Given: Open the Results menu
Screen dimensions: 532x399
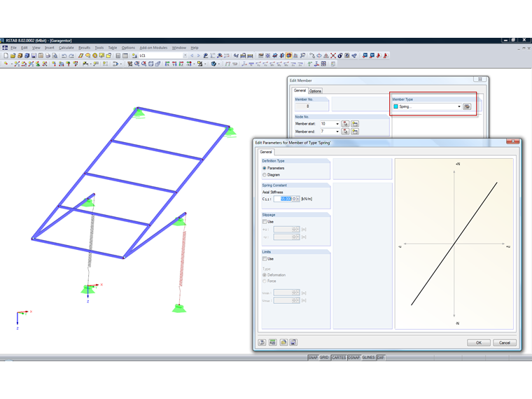Looking at the screenshot, I should [x=84, y=48].
